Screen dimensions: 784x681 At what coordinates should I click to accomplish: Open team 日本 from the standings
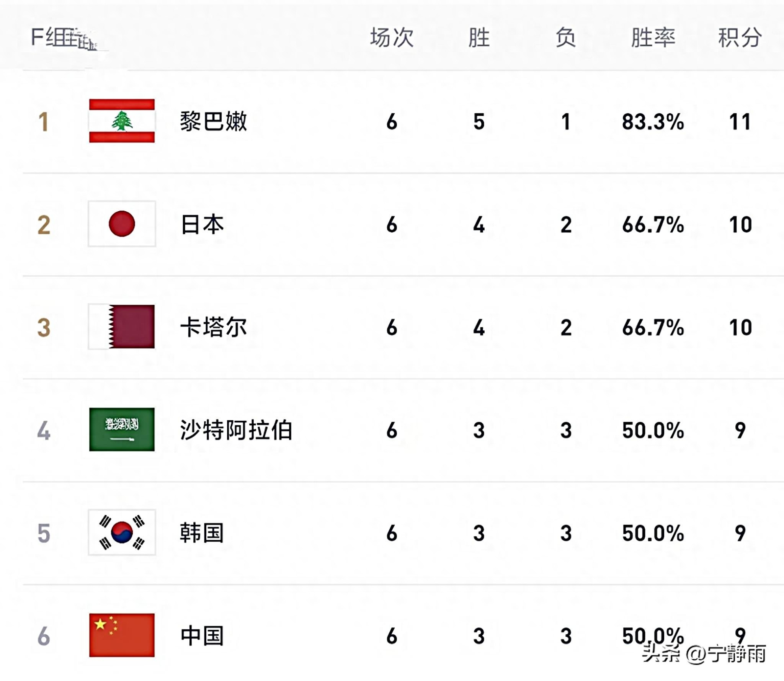click(202, 224)
